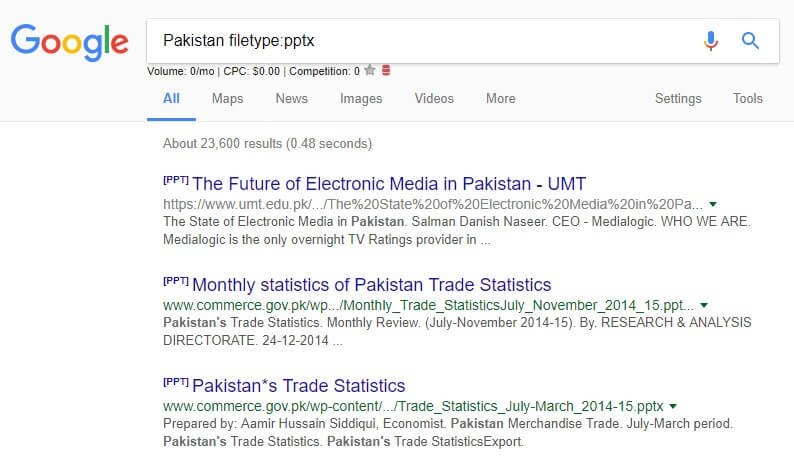794x463 pixels.
Task: Open 'The Future of Electronic Media in Pakistan' link
Action: [388, 183]
